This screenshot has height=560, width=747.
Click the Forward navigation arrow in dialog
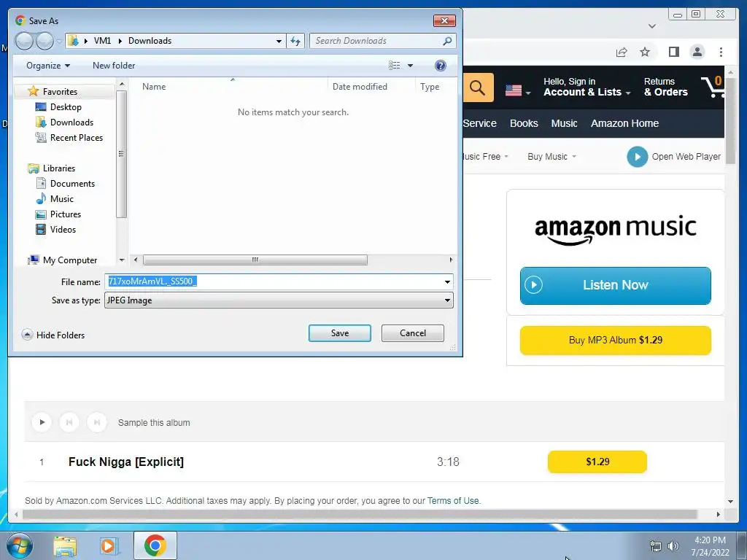coord(44,42)
